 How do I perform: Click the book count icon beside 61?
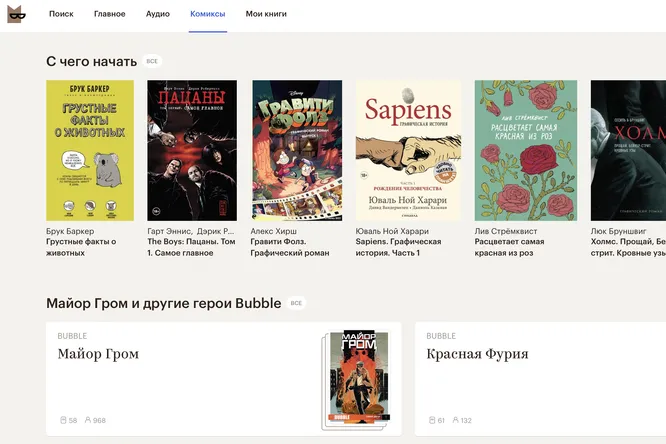coord(432,420)
